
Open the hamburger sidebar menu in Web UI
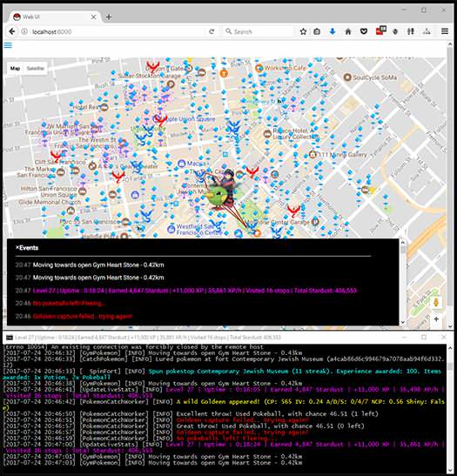8,45
